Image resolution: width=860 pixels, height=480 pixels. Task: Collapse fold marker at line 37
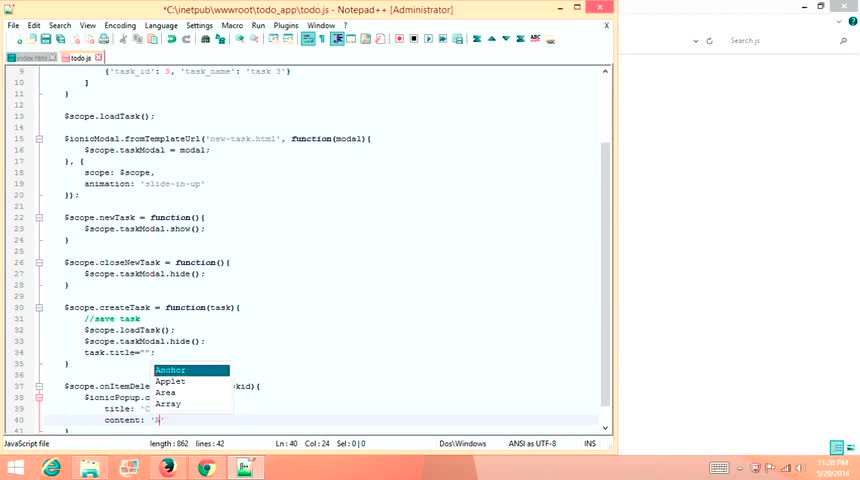[39, 386]
